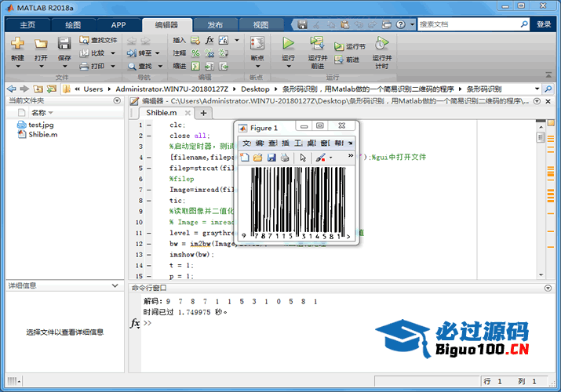Click the Figure 1 new figure icon
Image resolution: width=561 pixels, height=392 pixels.
245,158
